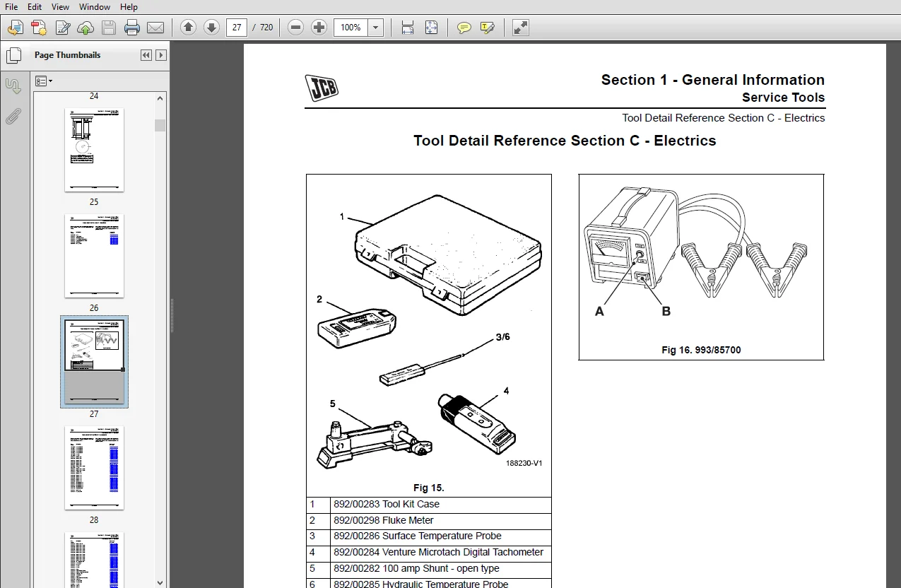
Task: Click the Save floppy disk icon
Action: [x=109, y=28]
